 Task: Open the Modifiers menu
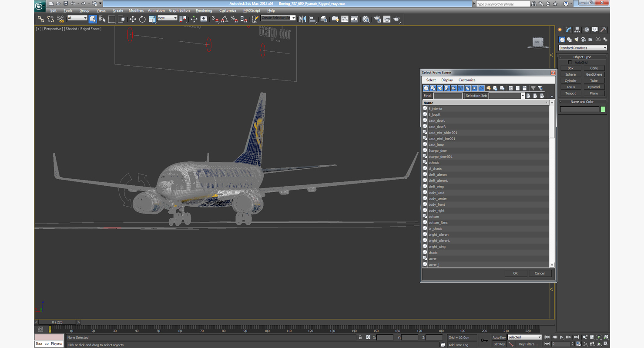(x=136, y=10)
